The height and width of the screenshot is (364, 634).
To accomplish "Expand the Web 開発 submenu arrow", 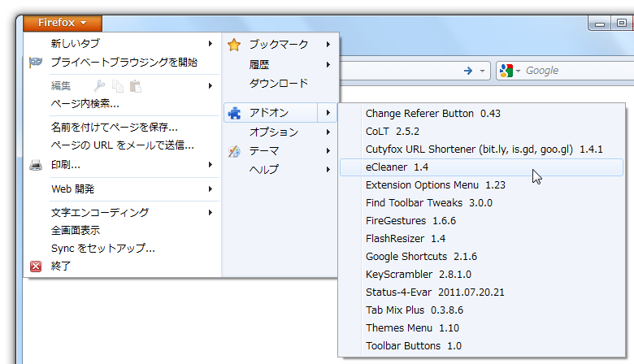I will click(211, 188).
